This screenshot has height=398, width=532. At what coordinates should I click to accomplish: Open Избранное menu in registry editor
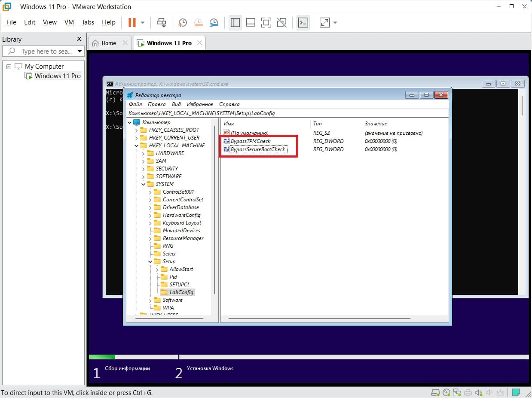click(200, 104)
